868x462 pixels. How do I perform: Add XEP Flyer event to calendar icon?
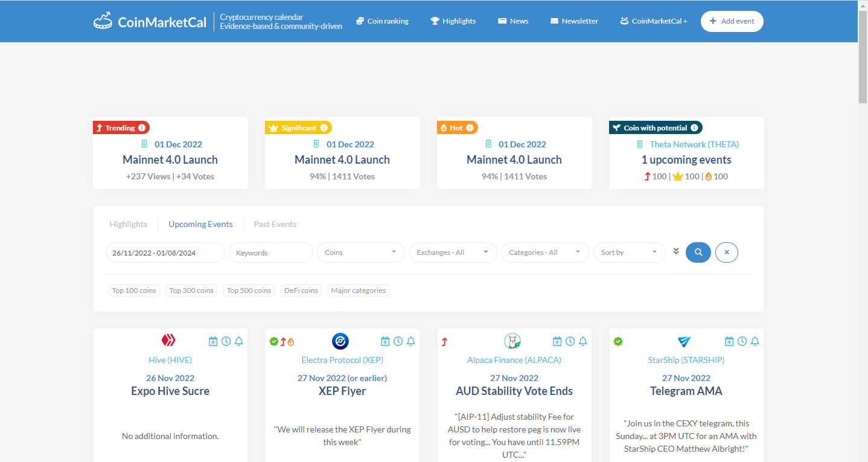click(385, 342)
